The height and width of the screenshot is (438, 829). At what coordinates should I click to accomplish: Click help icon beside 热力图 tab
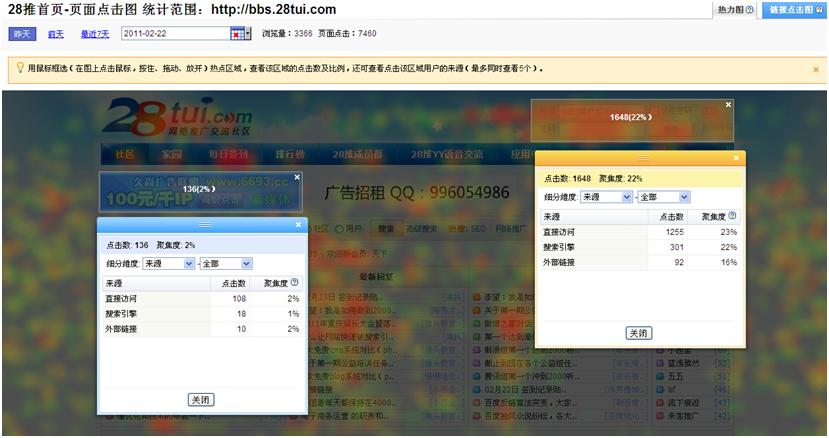pos(749,10)
